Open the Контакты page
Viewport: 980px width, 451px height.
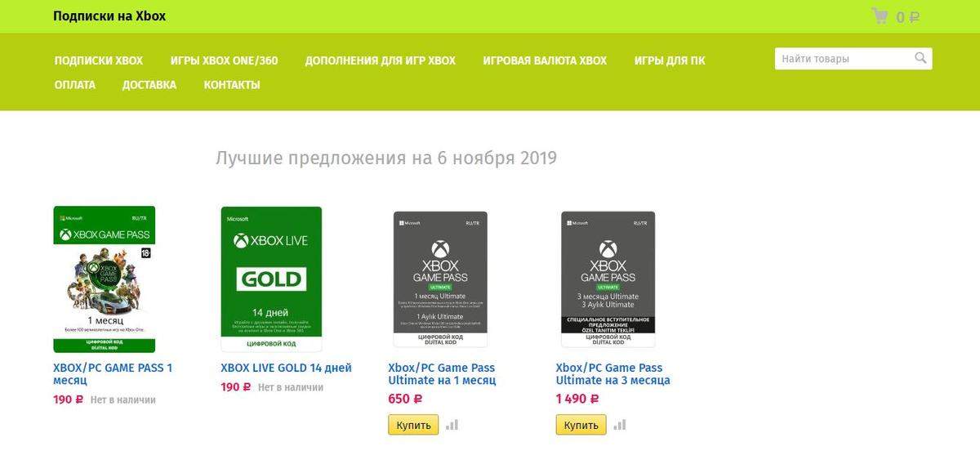click(232, 85)
